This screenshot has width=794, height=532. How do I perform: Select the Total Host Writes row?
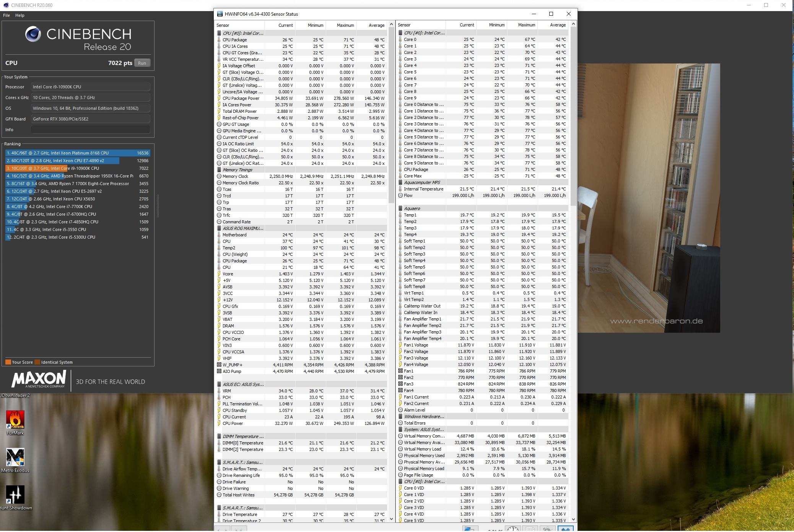[x=302, y=495]
